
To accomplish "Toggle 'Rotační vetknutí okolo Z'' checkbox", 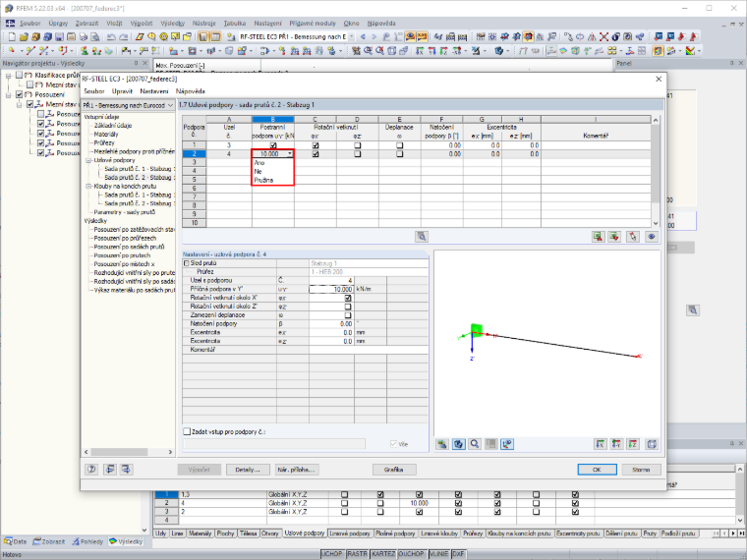I will [x=348, y=307].
